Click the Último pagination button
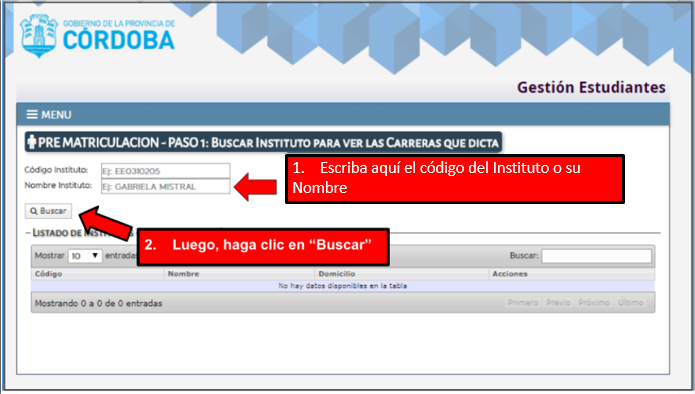 click(631, 303)
